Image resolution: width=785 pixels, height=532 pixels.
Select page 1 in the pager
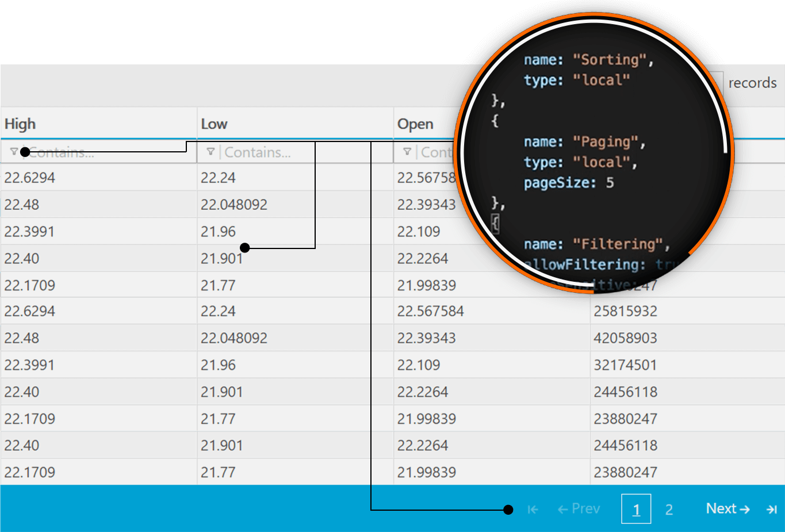tap(636, 509)
